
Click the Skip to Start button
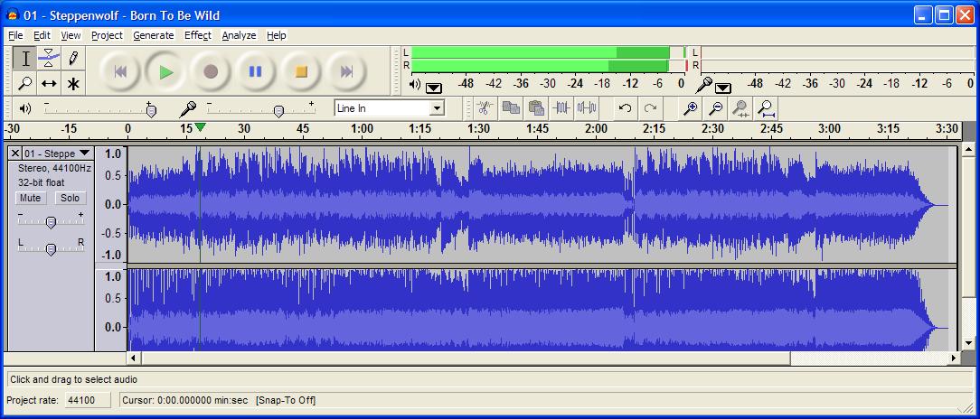[120, 71]
